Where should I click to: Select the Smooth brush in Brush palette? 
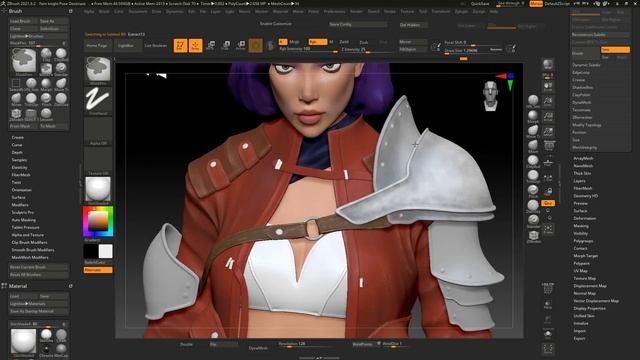46,114
